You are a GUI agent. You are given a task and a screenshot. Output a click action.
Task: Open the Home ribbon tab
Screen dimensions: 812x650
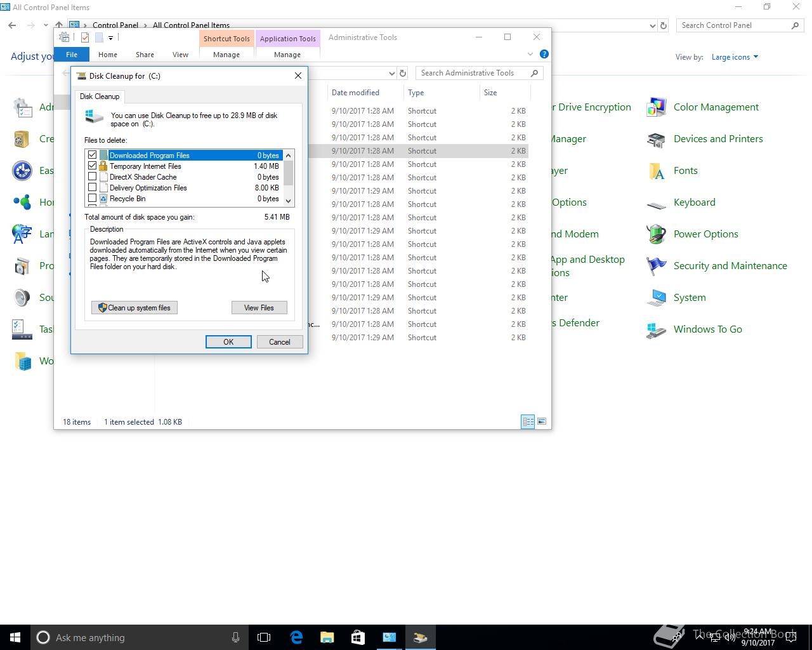[108, 55]
